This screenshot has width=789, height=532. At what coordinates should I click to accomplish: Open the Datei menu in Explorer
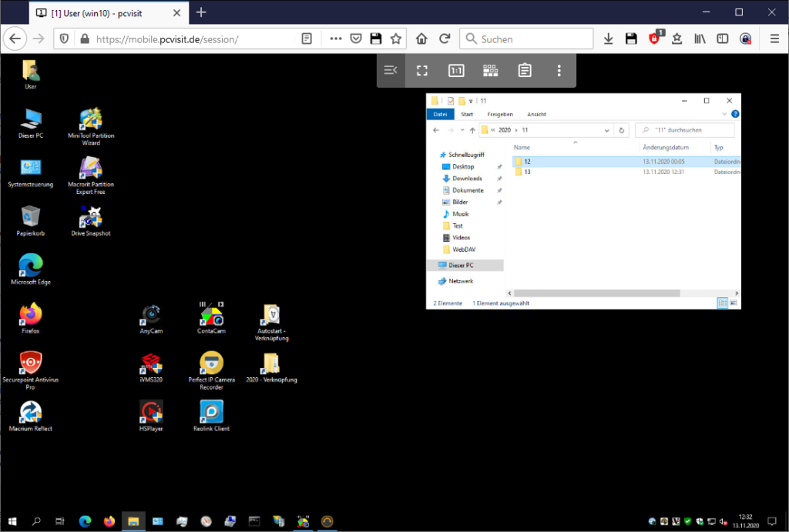pyautogui.click(x=440, y=114)
